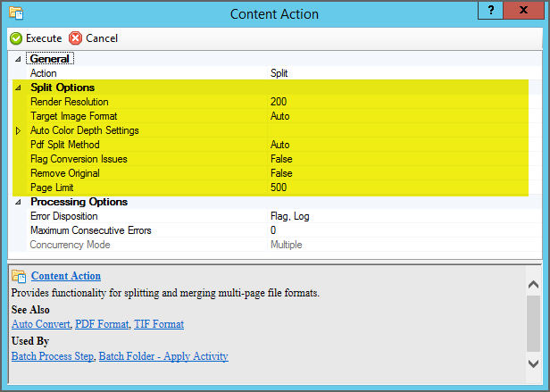Image resolution: width=550 pixels, height=392 pixels.
Task: Click the question mark help button
Action: click(491, 9)
